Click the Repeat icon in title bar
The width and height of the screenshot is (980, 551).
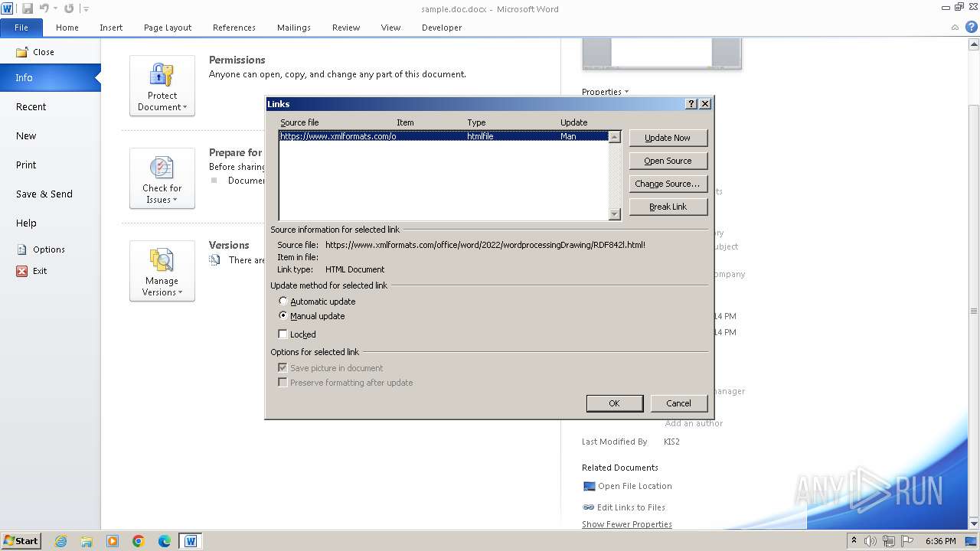point(69,8)
